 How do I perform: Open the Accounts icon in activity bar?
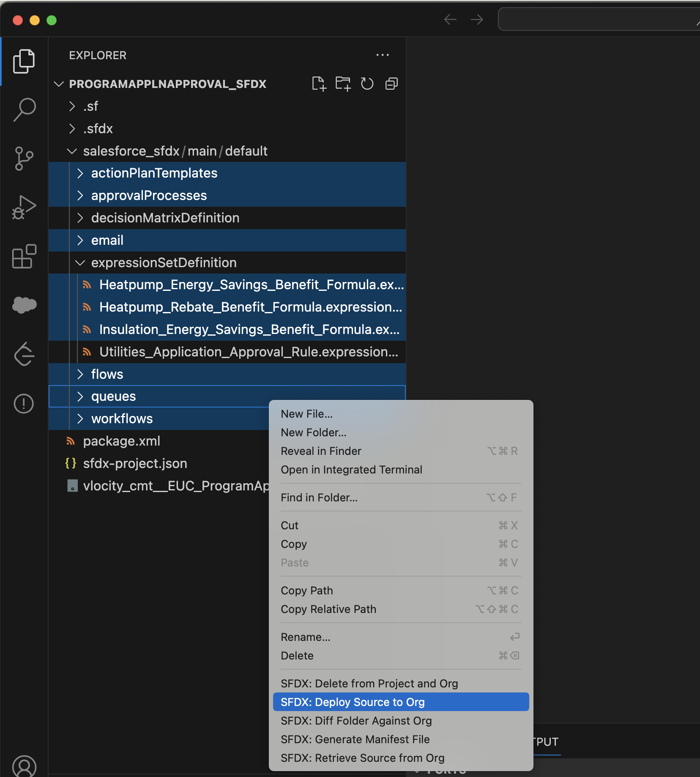[24, 766]
